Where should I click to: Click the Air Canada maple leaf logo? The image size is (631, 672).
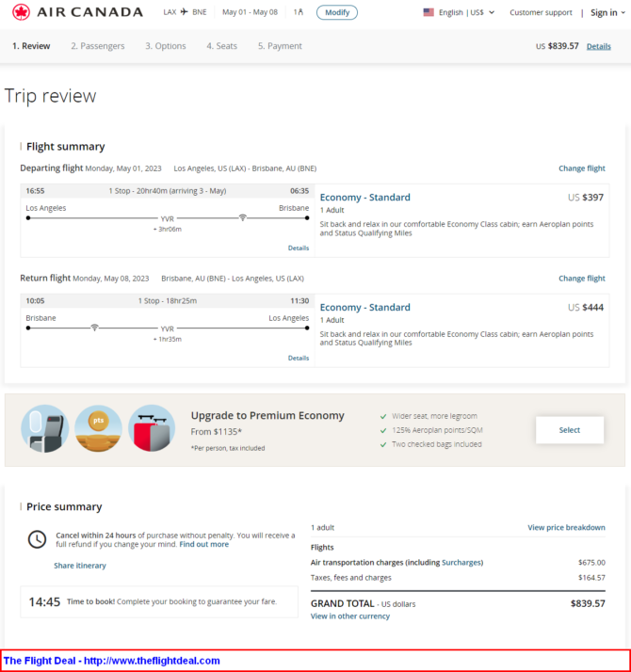[21, 12]
